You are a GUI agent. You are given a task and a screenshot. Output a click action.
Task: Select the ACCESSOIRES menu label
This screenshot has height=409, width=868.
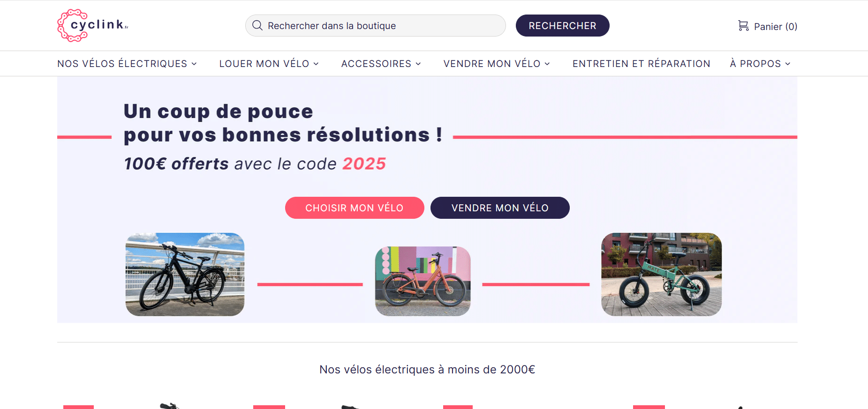pos(376,64)
